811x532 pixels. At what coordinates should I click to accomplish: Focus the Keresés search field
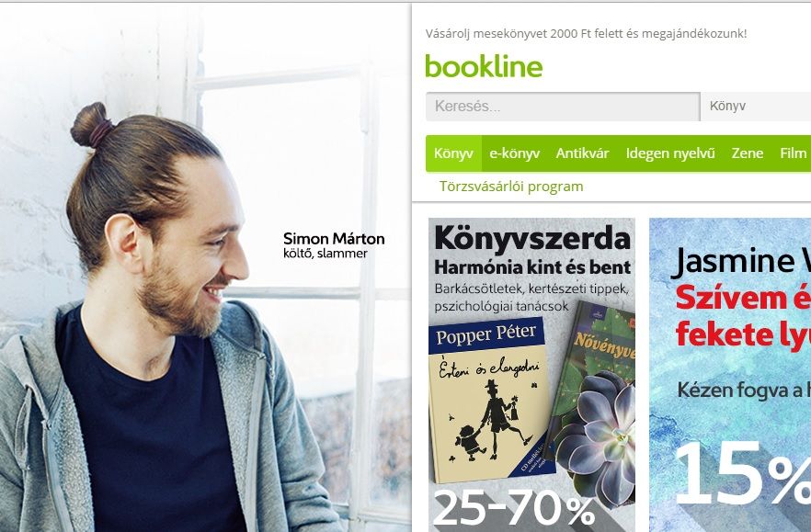[x=563, y=107]
